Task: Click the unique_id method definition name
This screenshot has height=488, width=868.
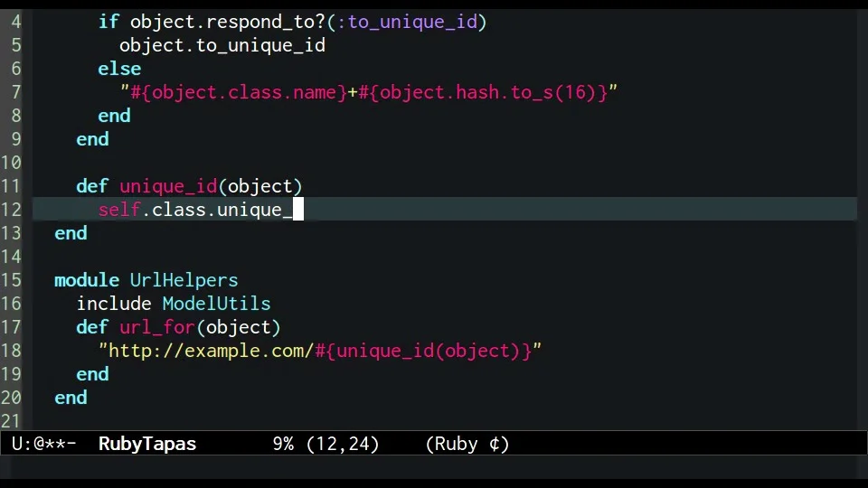Action: tap(167, 186)
